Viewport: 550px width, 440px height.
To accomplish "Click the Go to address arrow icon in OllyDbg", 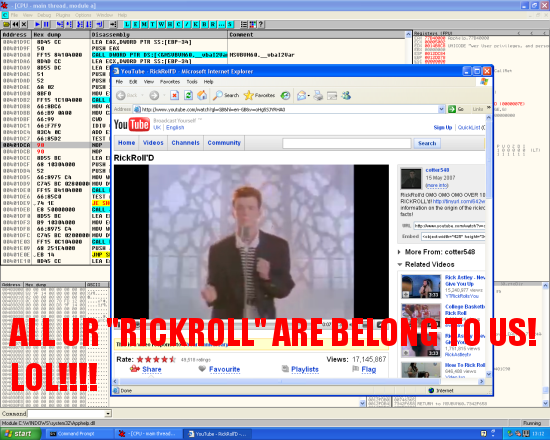I will (x=114, y=24).
